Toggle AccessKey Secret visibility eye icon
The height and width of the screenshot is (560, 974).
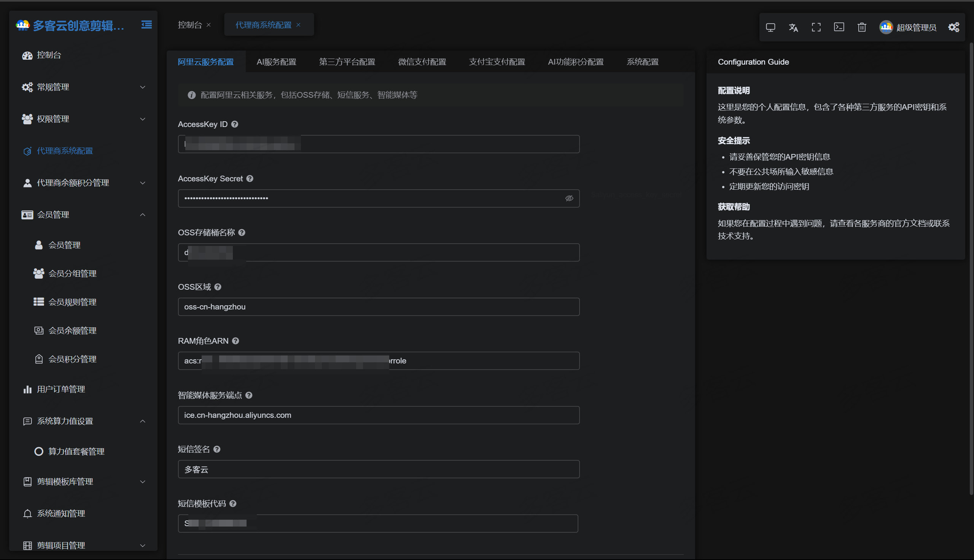click(x=569, y=198)
